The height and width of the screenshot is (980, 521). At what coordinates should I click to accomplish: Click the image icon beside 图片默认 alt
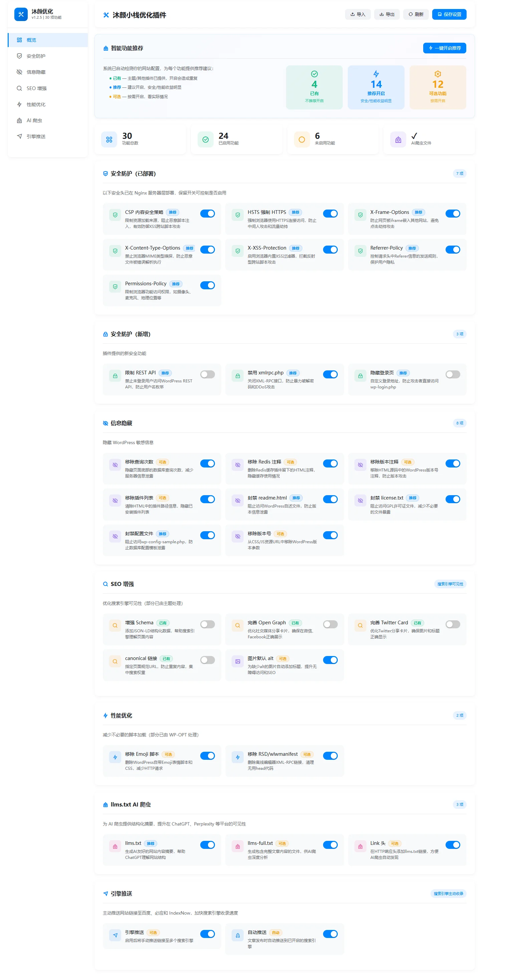click(x=238, y=661)
